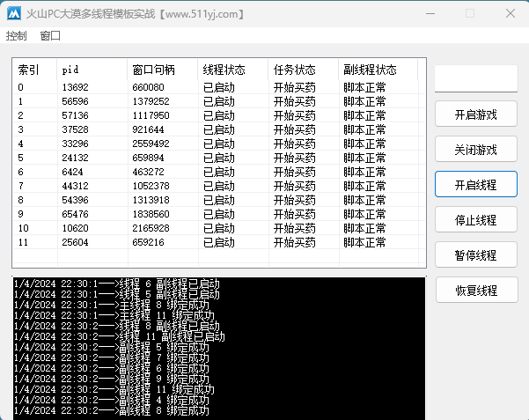Click log line 线程 11 副线程已启动
The height and width of the screenshot is (420, 529).
click(x=120, y=336)
